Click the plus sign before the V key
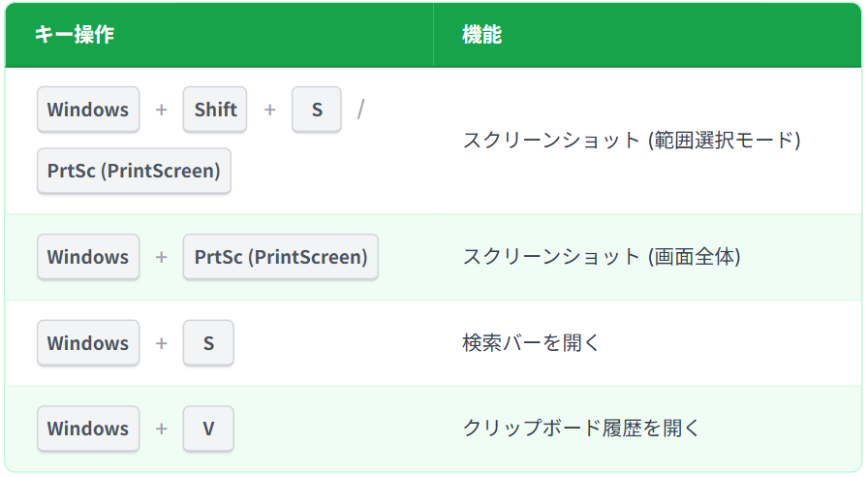868x477 pixels. point(161,429)
